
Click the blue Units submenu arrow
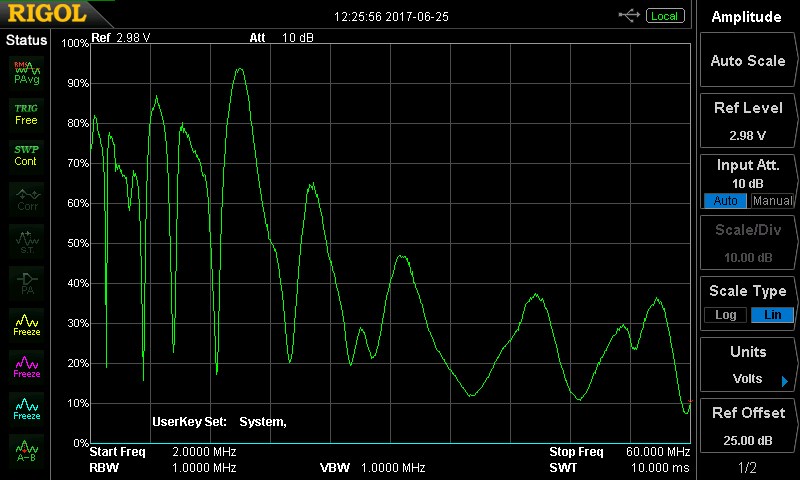point(785,381)
